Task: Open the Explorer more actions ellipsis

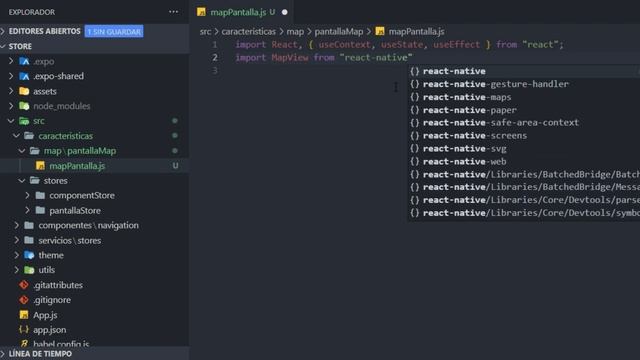Action: point(173,12)
